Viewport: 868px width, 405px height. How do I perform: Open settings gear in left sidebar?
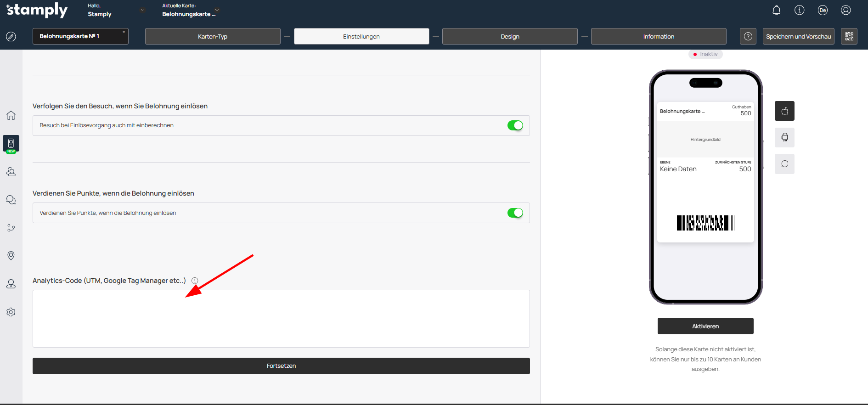(x=11, y=312)
